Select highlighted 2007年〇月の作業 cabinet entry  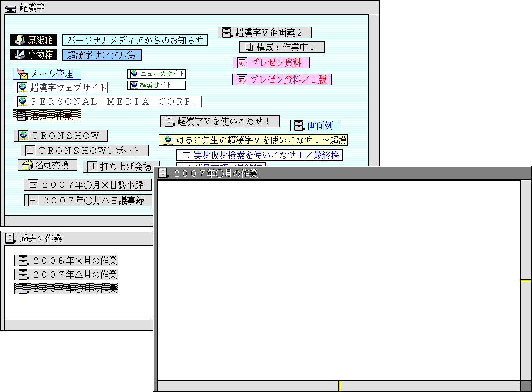[x=66, y=288]
